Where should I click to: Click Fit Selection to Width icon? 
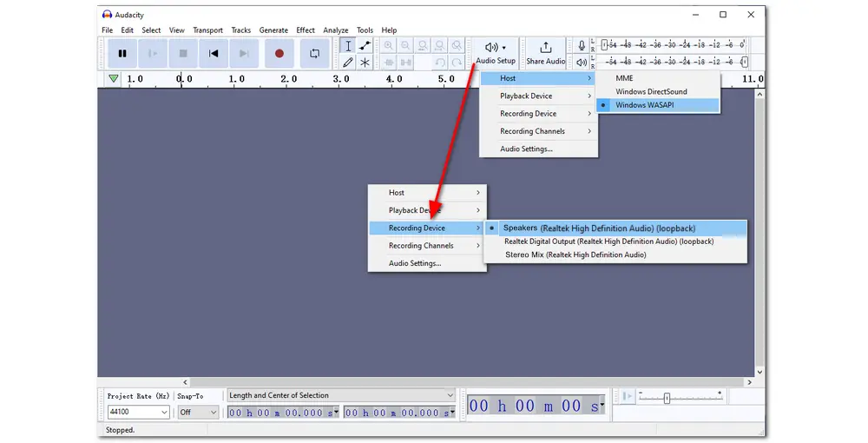pos(423,46)
